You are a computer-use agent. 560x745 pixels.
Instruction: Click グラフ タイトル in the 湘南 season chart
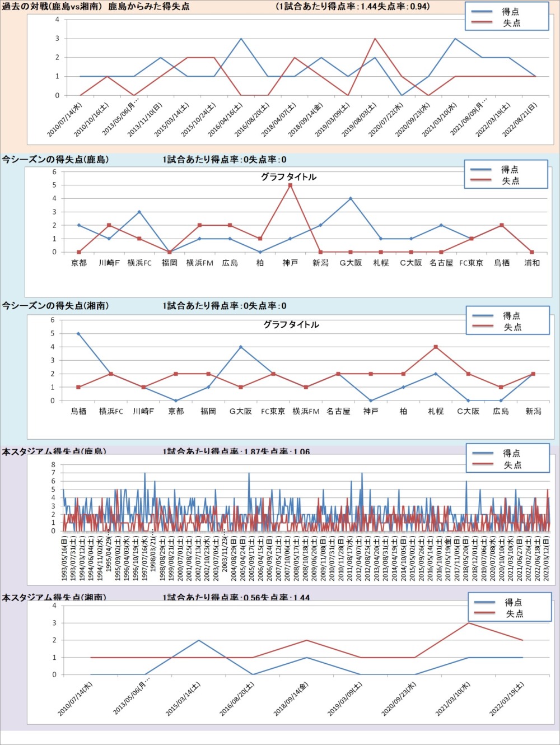pyautogui.click(x=291, y=325)
